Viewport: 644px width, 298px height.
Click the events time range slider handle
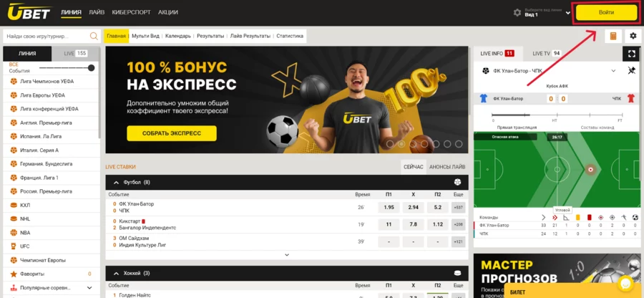tap(91, 68)
